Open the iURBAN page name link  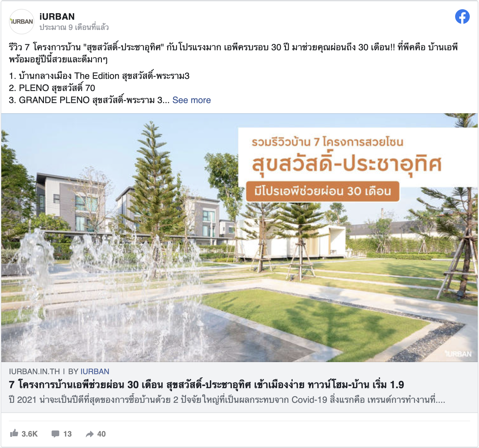coord(57,17)
